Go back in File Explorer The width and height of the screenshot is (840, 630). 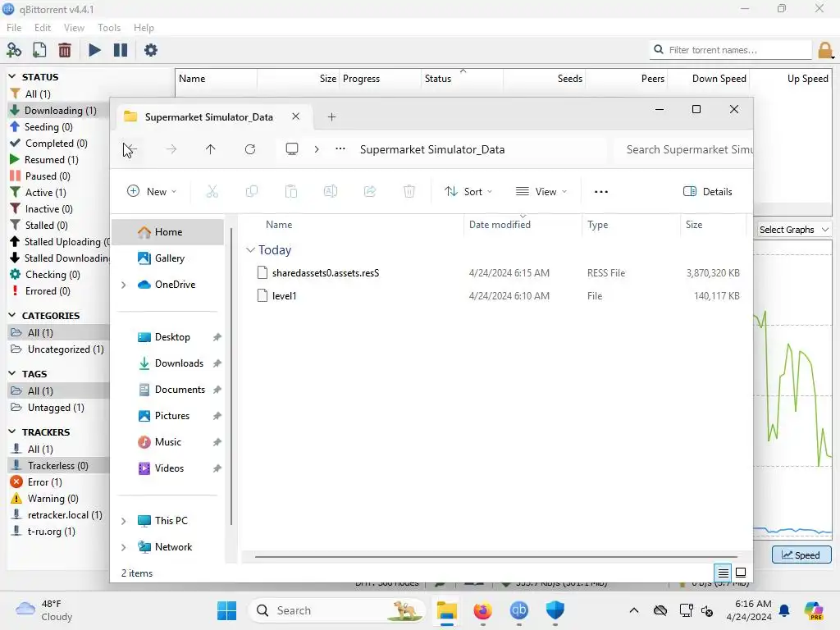click(130, 149)
